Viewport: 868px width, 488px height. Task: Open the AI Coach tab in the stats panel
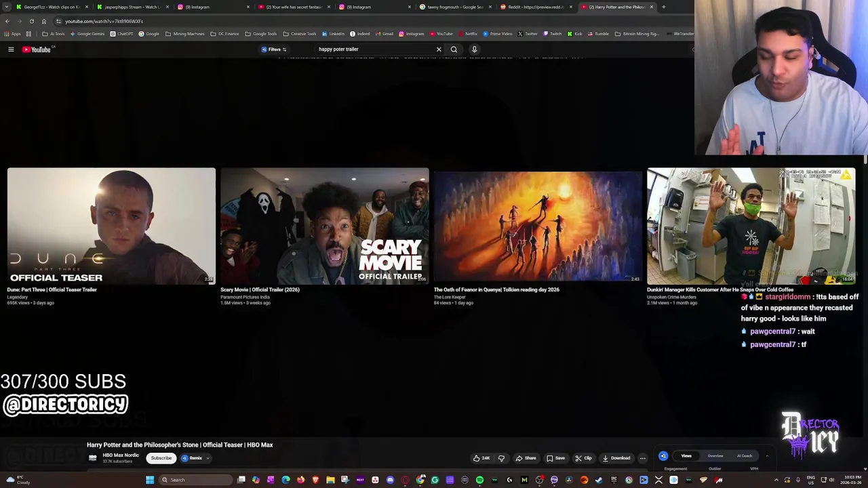[745, 456]
